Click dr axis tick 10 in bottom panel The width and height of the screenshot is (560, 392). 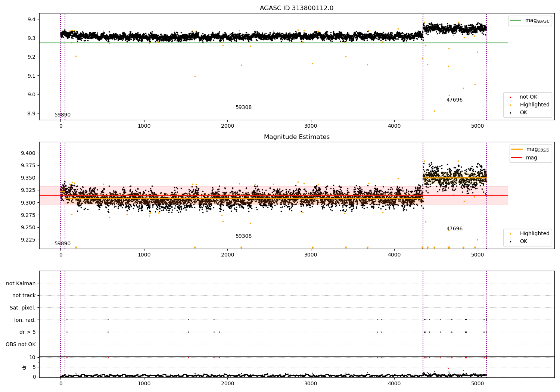point(32,358)
